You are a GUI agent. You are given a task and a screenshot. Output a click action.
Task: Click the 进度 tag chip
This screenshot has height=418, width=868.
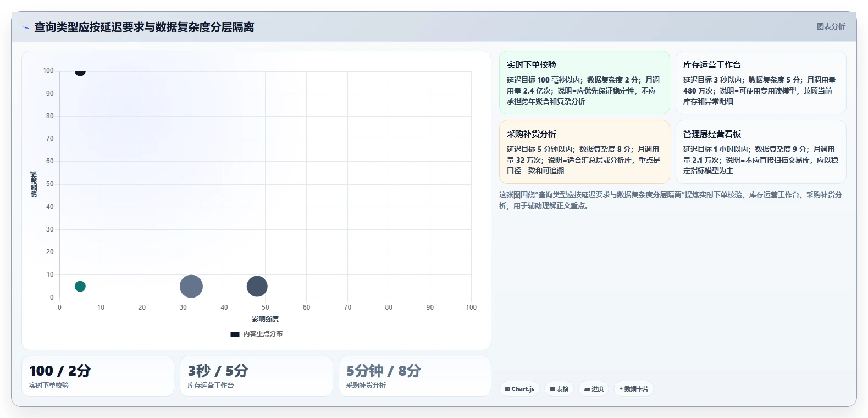[594, 389]
